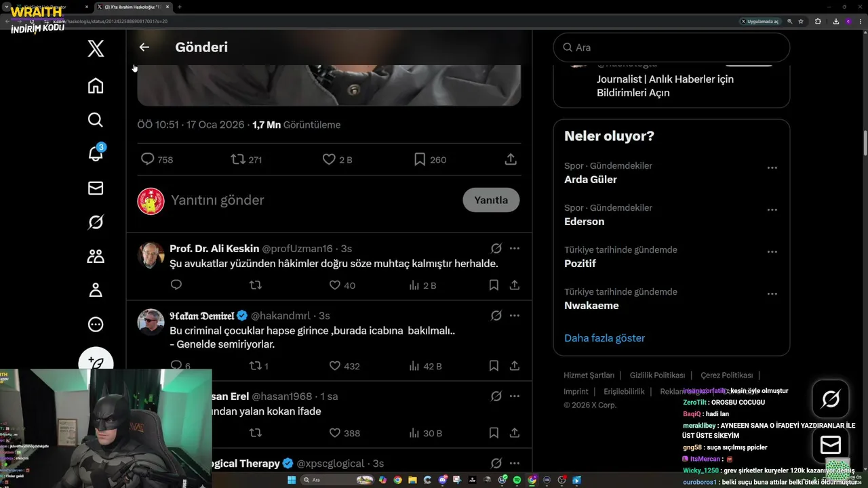The height and width of the screenshot is (488, 868).
Task: Click the reply count 758 icon
Action: click(x=148, y=159)
